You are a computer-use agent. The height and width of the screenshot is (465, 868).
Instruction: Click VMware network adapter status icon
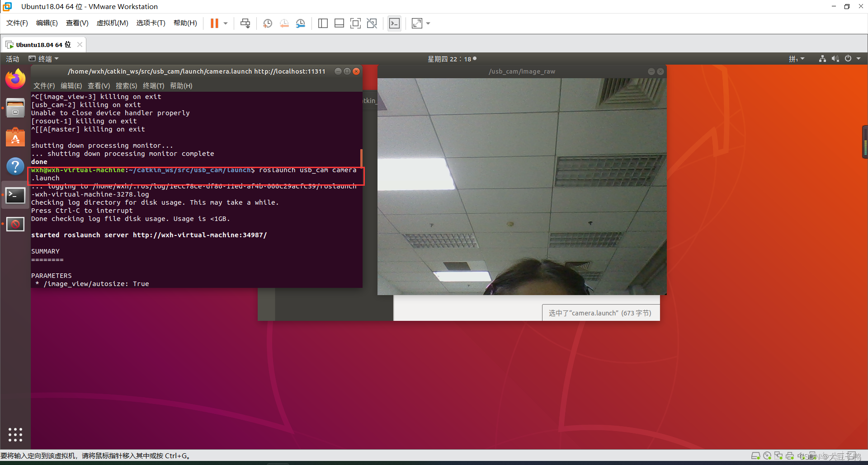click(x=778, y=456)
